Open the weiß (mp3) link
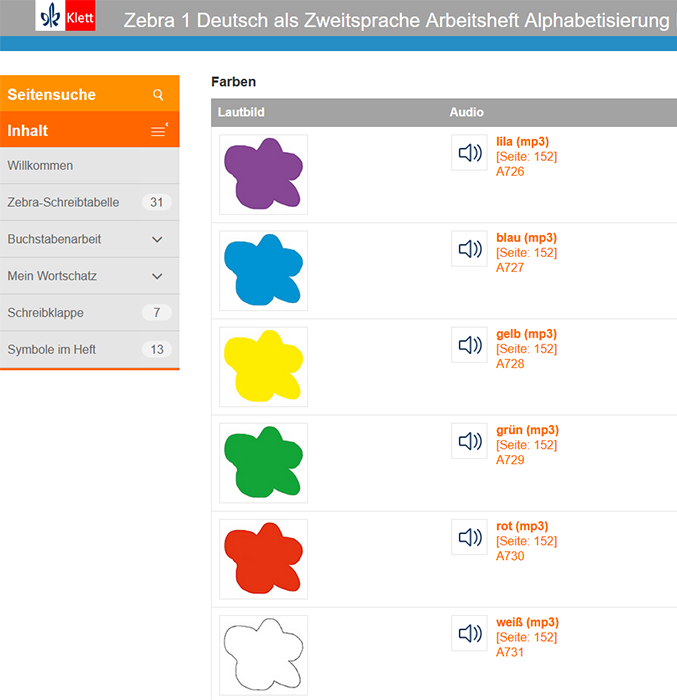Screen dimensions: 677x700 pyautogui.click(x=527, y=622)
